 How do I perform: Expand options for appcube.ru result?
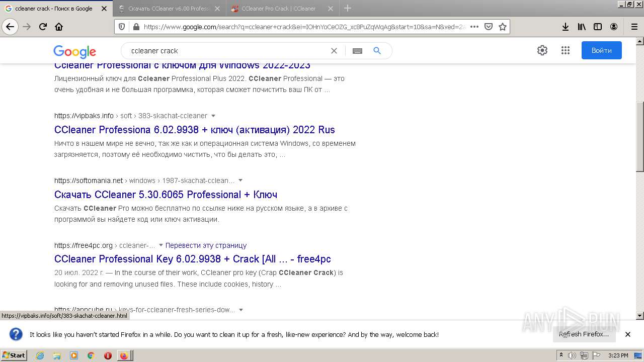241,310
